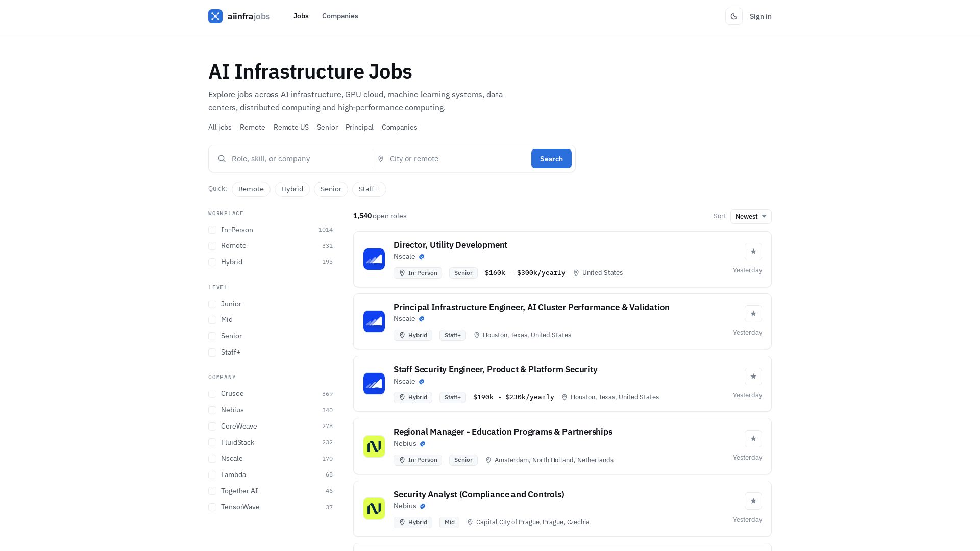Viewport: 980px width, 551px height.
Task: Select the CoreWeave company checkbox
Action: coord(212,427)
